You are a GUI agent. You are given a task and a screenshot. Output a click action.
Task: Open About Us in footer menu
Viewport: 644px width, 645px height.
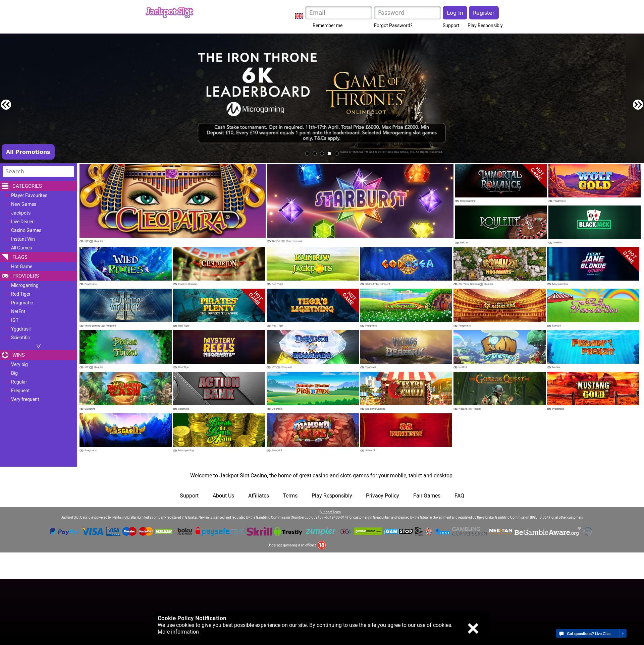pyautogui.click(x=223, y=495)
